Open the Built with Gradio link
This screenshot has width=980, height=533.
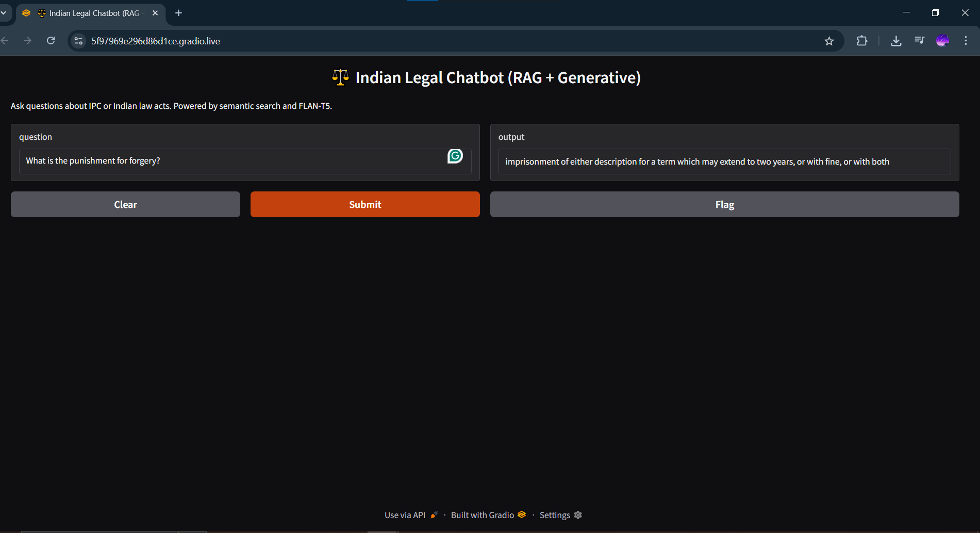point(488,515)
